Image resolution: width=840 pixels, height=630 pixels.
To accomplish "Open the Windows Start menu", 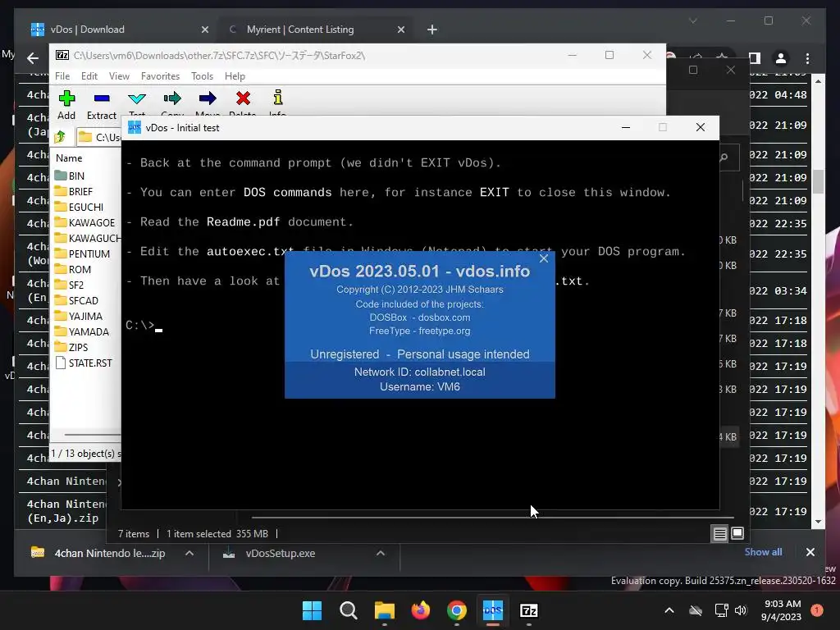I will click(x=312, y=610).
